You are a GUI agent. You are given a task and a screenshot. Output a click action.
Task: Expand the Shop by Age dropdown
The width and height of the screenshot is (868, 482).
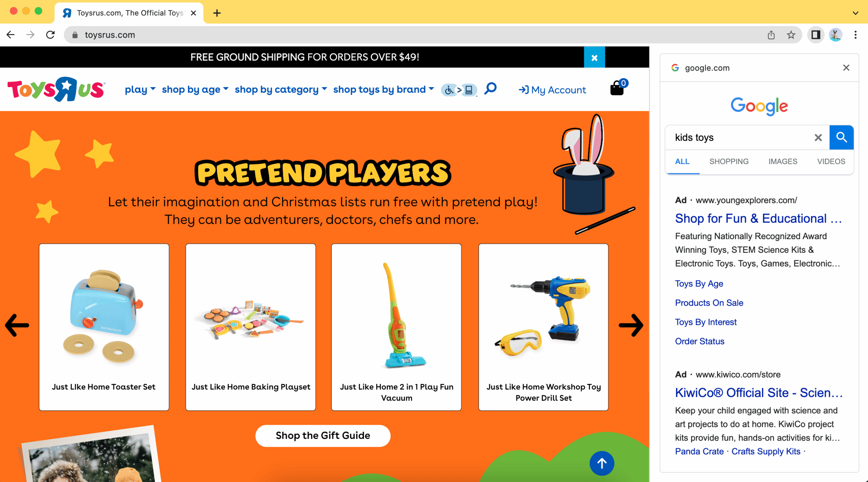click(196, 90)
